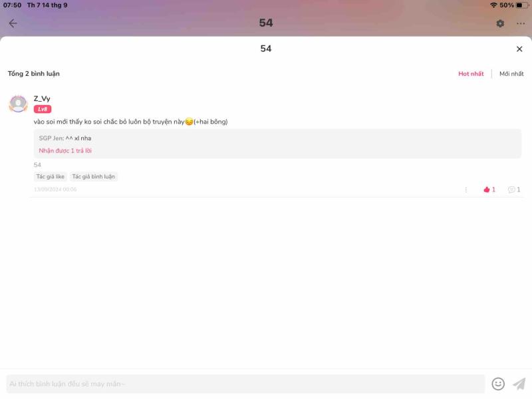Like Z_Vy's comment with thumbs-up

pyautogui.click(x=489, y=190)
